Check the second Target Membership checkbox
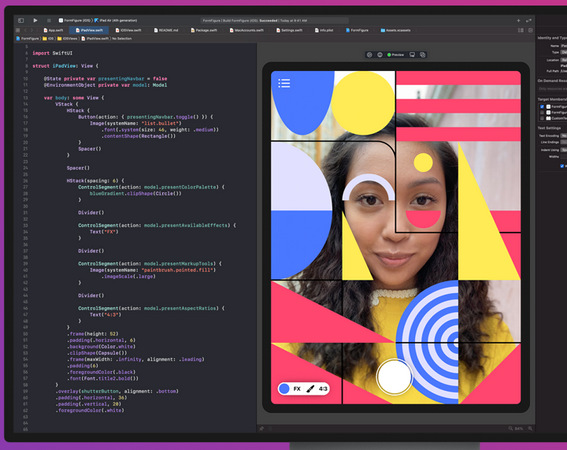The width and height of the screenshot is (567, 450). tap(542, 112)
